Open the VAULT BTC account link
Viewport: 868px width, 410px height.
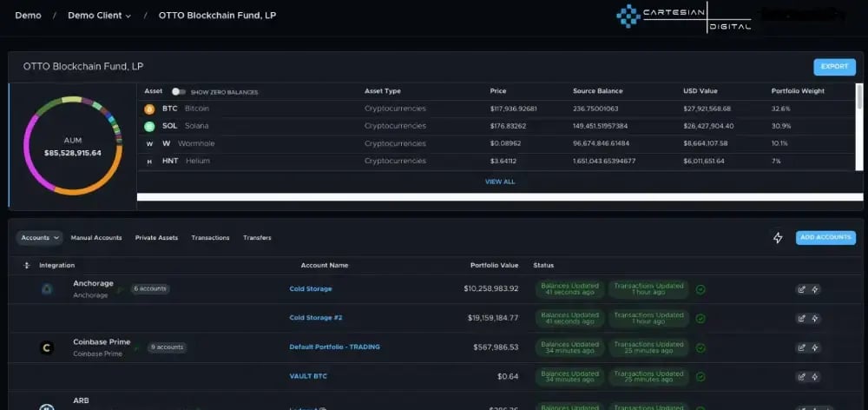(308, 377)
